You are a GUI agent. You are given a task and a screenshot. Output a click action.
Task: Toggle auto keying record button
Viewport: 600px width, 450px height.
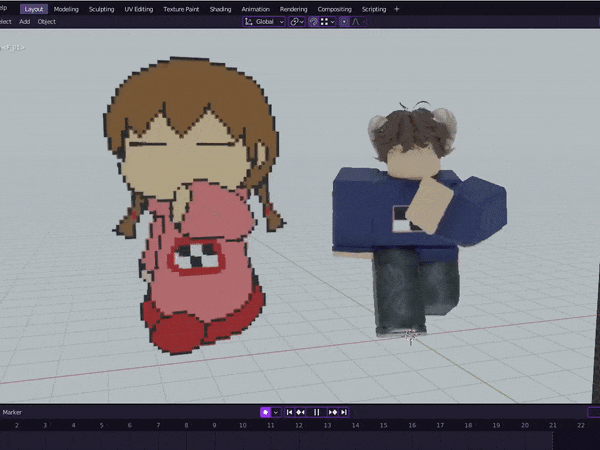tap(265, 412)
